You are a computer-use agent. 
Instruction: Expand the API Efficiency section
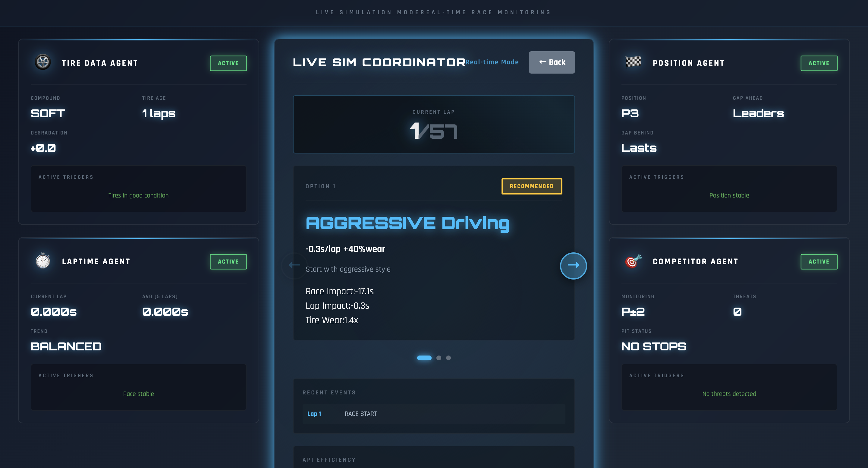(329, 460)
